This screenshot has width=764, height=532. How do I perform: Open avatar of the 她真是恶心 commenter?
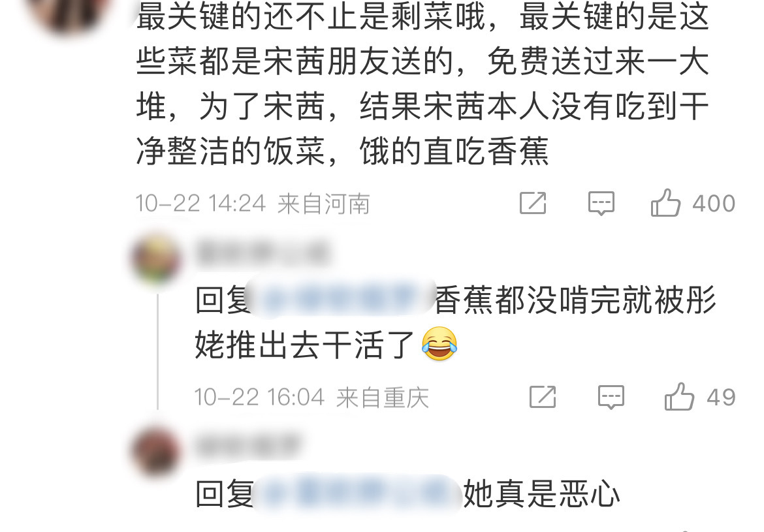tap(157, 452)
